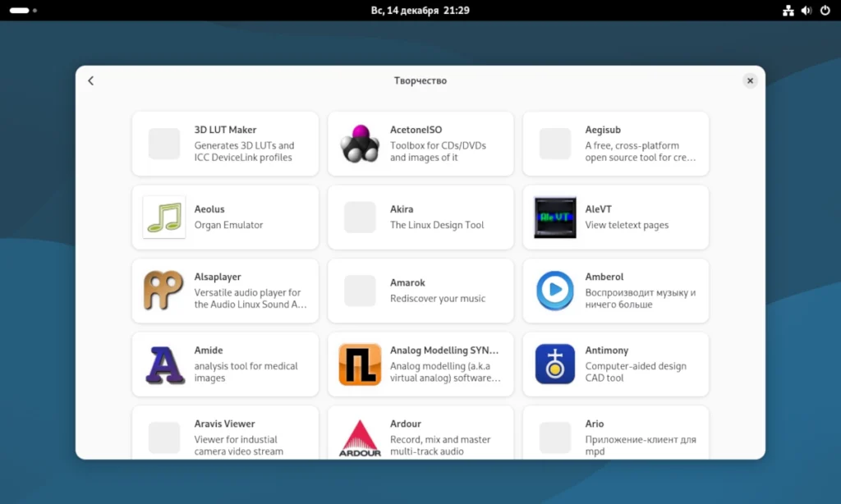Click the Amberol play-button icon
Image resolution: width=841 pixels, height=504 pixels.
point(555,291)
